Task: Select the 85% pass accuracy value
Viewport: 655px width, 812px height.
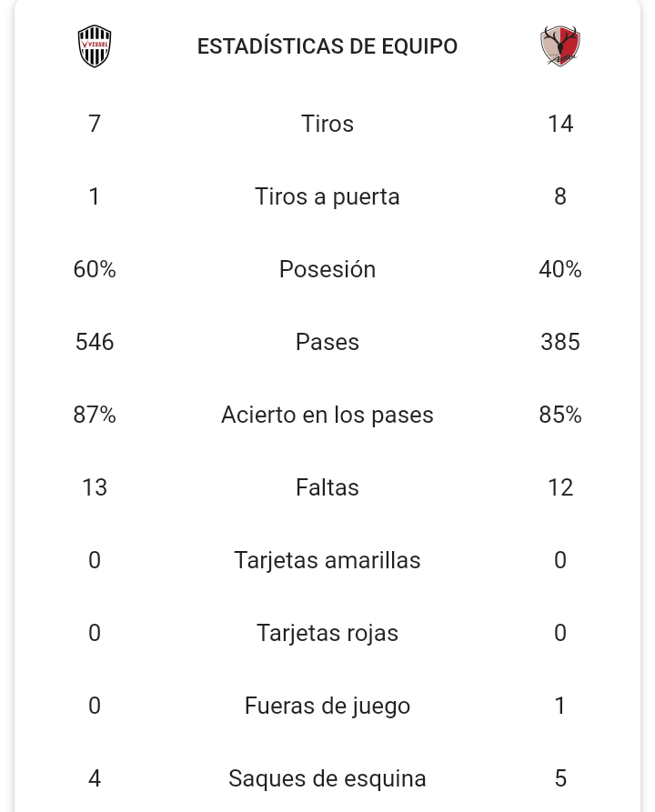Action: [560, 415]
